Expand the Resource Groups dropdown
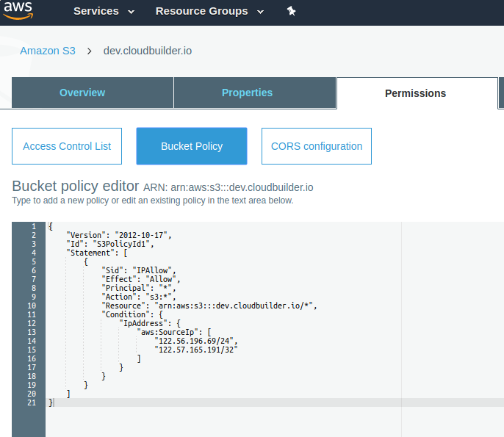The height and width of the screenshot is (437, 504). 209,11
